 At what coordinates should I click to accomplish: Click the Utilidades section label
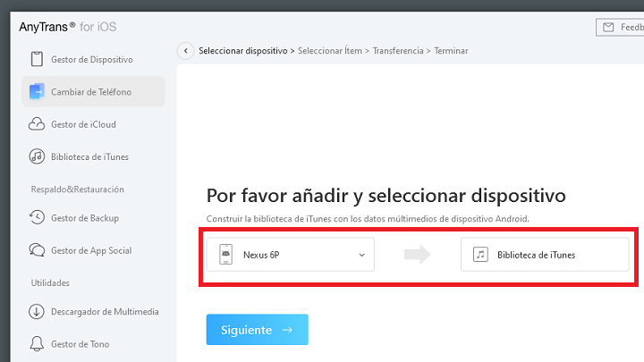pyautogui.click(x=50, y=282)
